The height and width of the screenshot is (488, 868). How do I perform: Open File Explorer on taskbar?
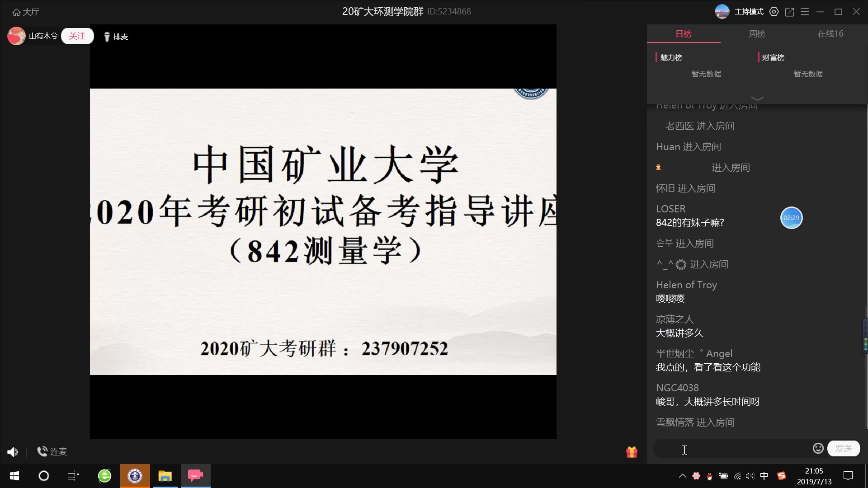[x=165, y=476]
